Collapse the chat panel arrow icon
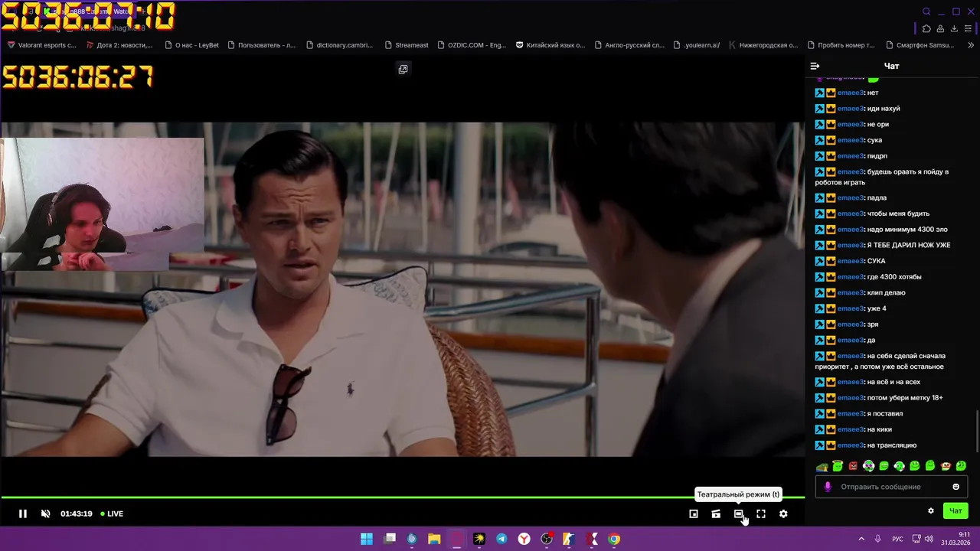 point(815,66)
